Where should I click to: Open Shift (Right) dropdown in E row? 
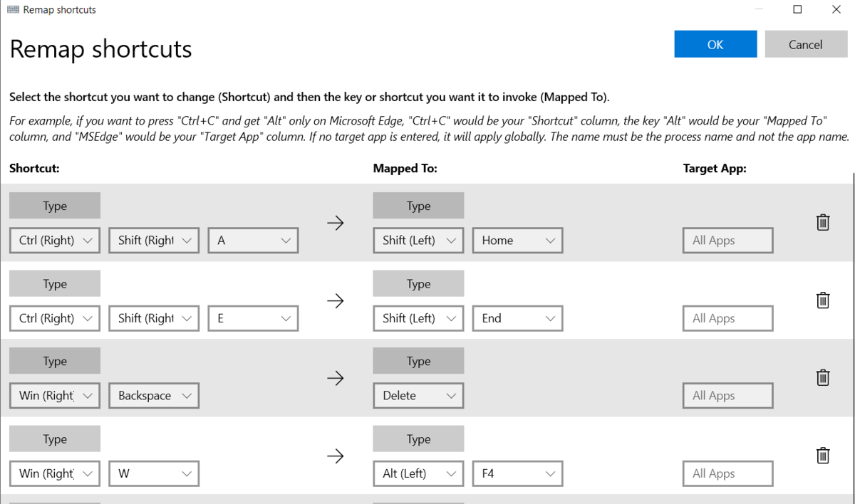point(154,318)
